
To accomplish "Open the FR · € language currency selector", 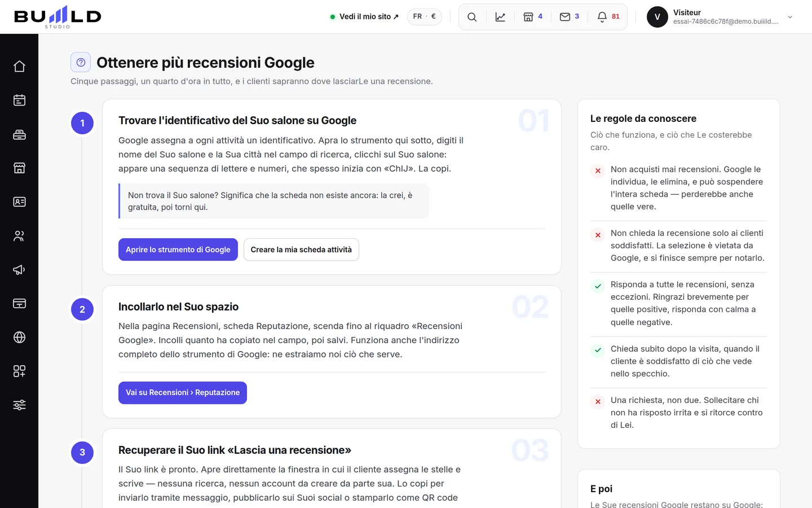I will click(425, 17).
